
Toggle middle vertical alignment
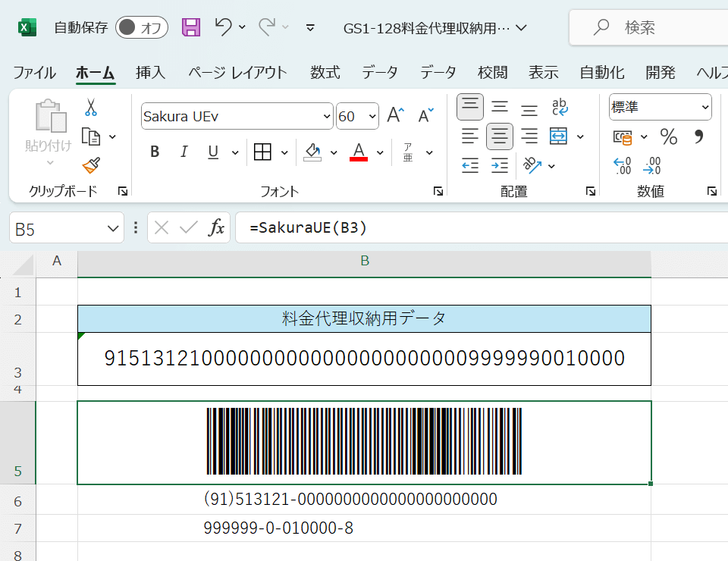pyautogui.click(x=500, y=107)
